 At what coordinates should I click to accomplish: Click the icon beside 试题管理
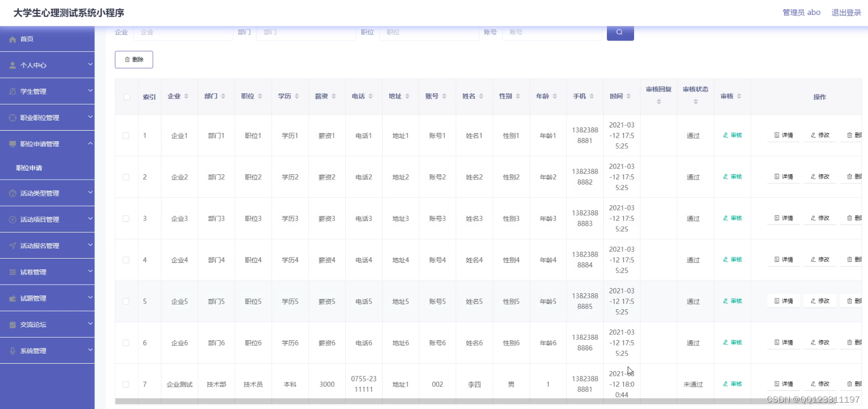click(x=13, y=299)
